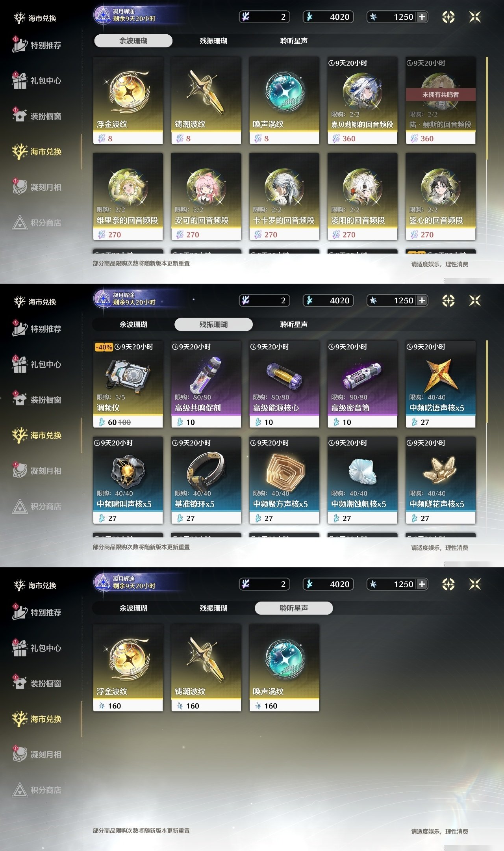This screenshot has width=504, height=851.
Task: Select the 中频呓语声核x5 star item
Action: (441, 384)
